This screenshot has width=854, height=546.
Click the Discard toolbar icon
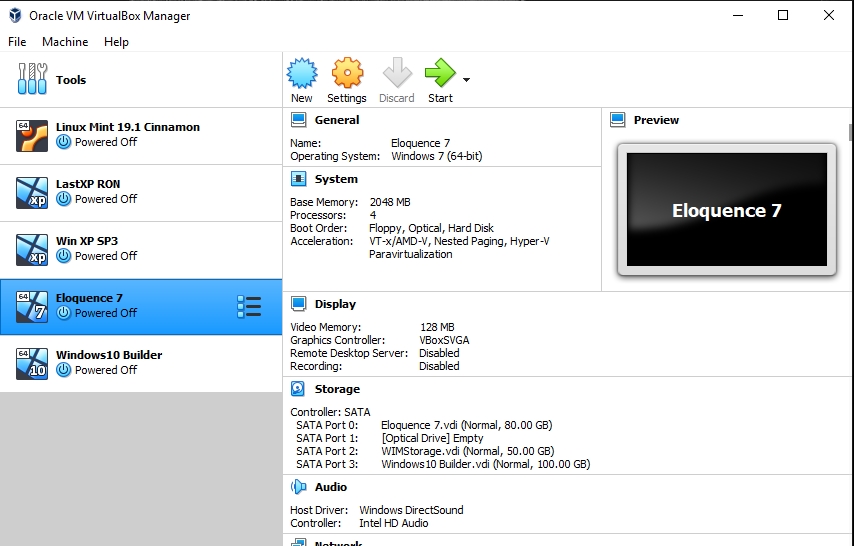point(397,73)
